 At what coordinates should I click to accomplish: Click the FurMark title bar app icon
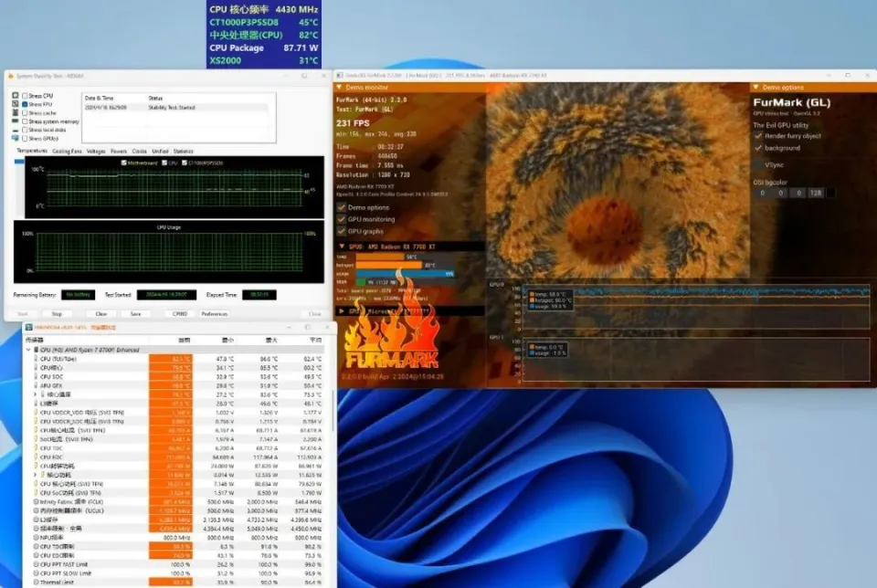point(340,75)
